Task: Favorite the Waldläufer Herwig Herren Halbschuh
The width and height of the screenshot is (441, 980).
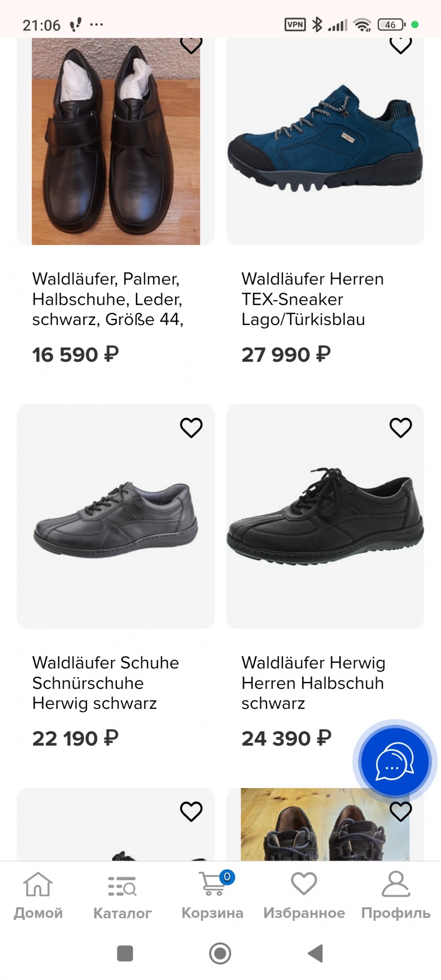Action: coord(400,427)
